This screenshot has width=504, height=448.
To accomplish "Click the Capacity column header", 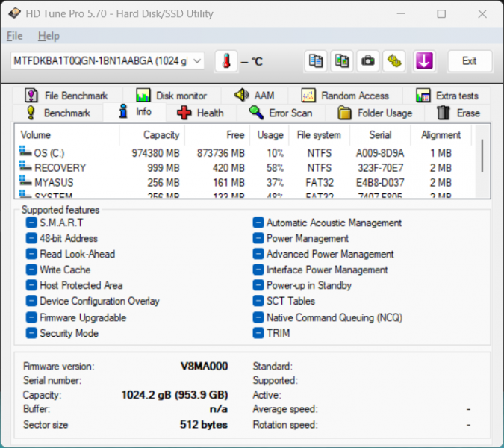I will [152, 135].
